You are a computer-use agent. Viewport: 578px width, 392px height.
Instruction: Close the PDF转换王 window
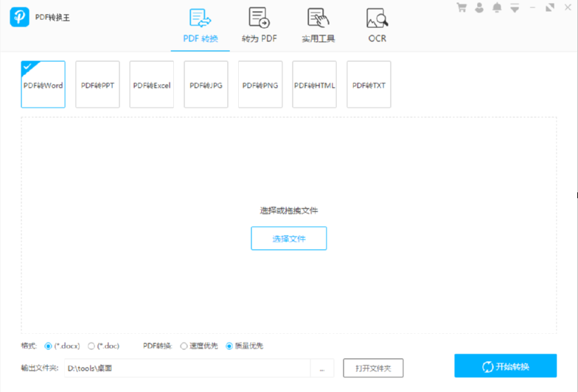click(568, 7)
